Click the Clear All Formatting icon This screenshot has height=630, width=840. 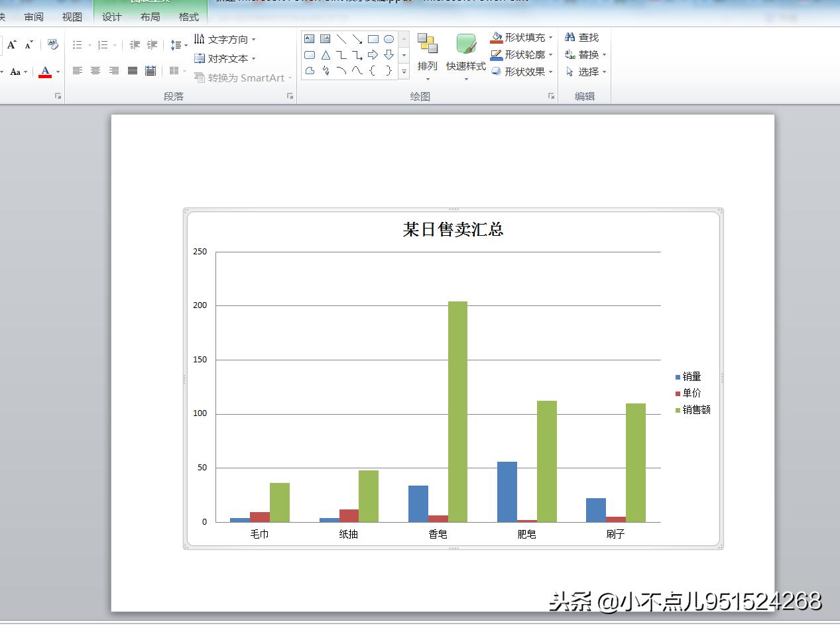click(52, 44)
